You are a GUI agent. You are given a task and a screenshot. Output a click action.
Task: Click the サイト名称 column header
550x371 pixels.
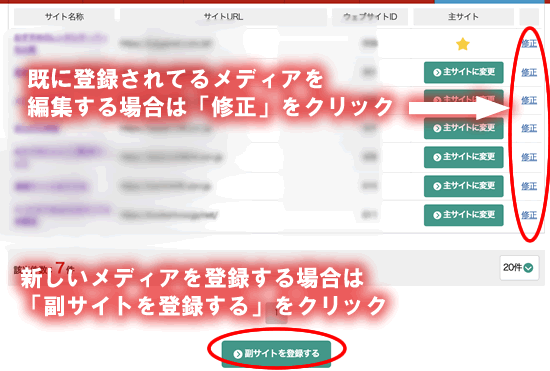click(x=65, y=16)
